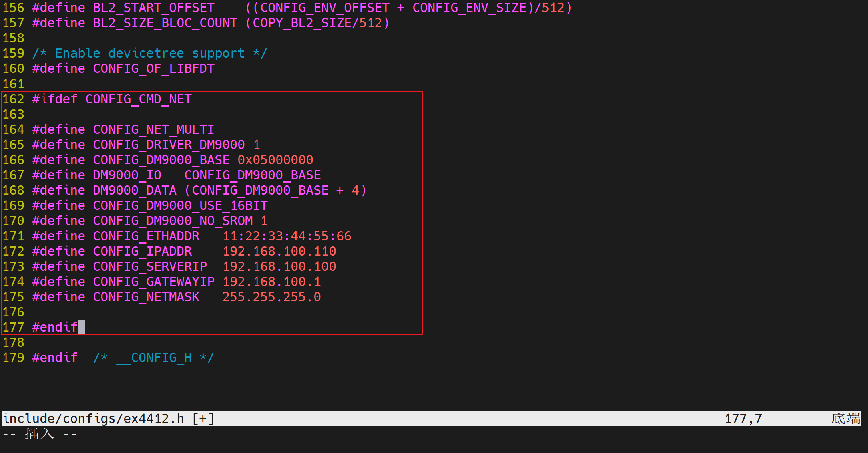
Task: Click the __CONFIG_H comment on the last line
Action: [x=153, y=358]
